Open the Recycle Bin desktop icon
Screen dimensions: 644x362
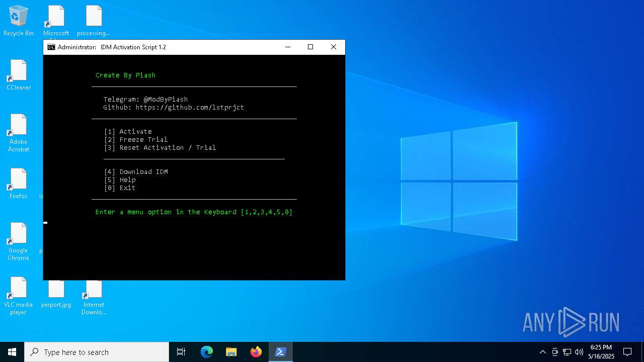point(19,21)
